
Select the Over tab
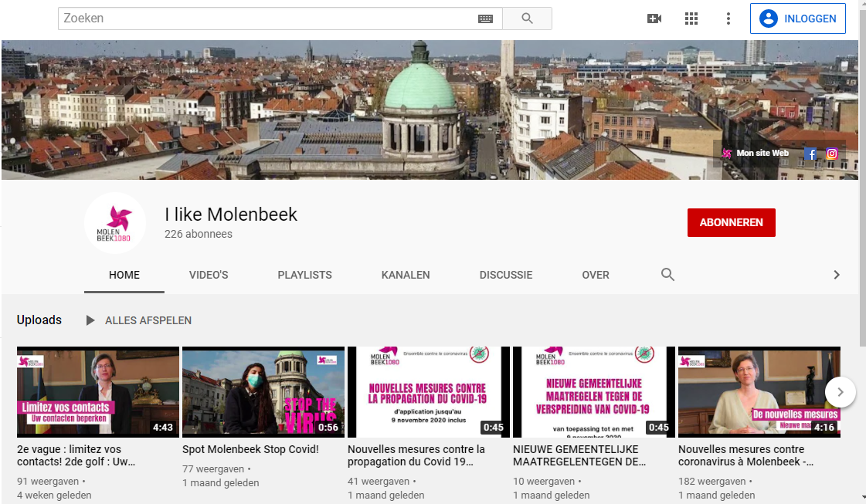596,275
